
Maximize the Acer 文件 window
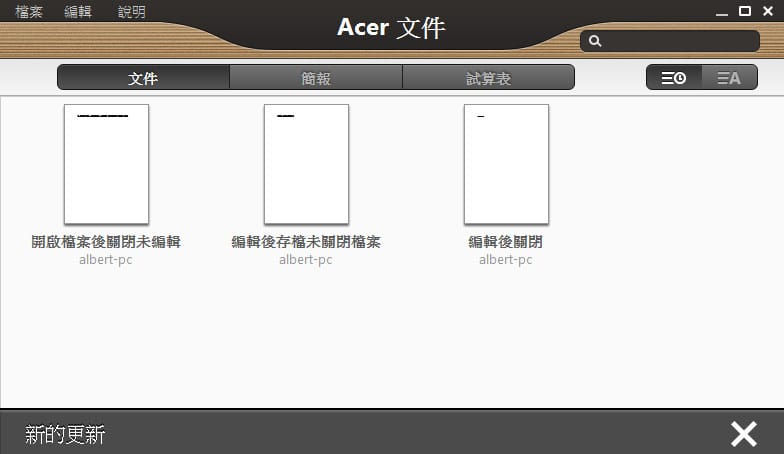[x=745, y=11]
